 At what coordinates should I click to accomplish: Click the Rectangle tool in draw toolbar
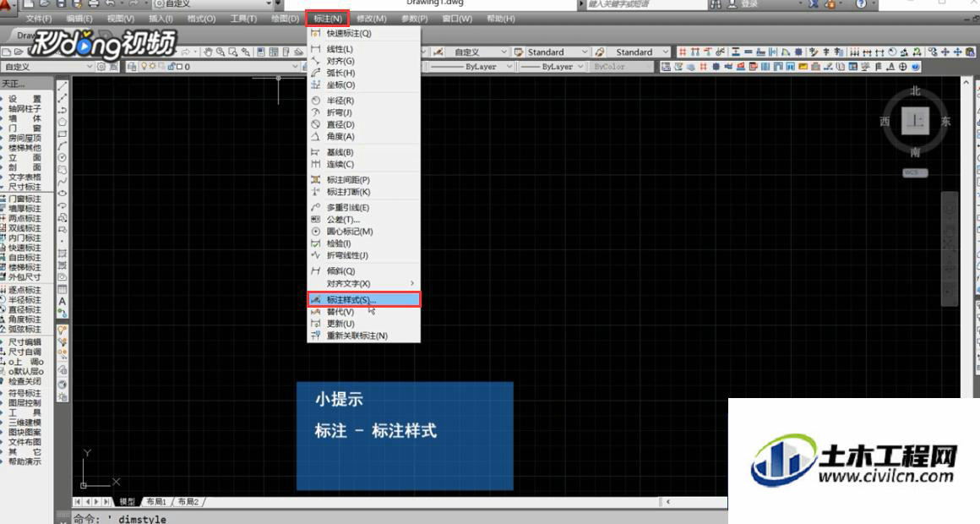63,134
